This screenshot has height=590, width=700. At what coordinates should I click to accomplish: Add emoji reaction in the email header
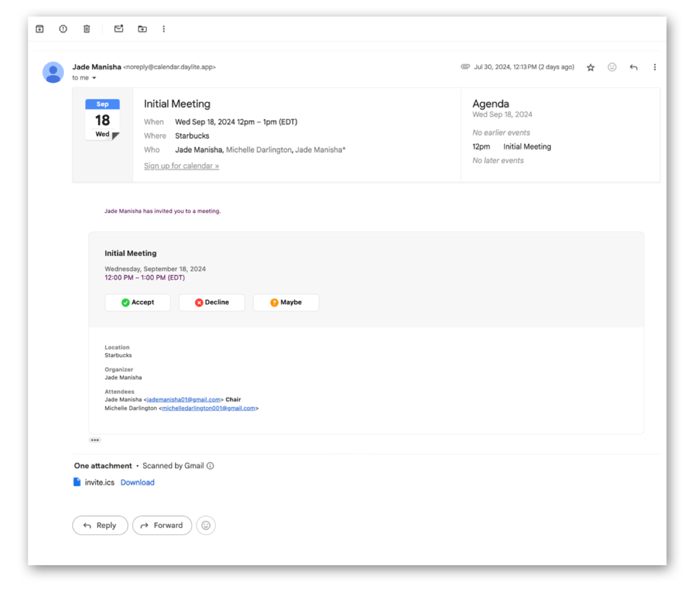pos(612,67)
